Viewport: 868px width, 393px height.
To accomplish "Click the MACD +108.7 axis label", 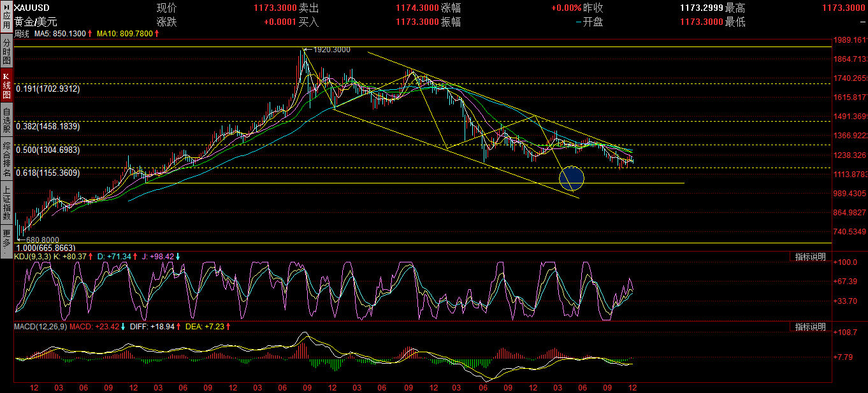I will coord(844,332).
